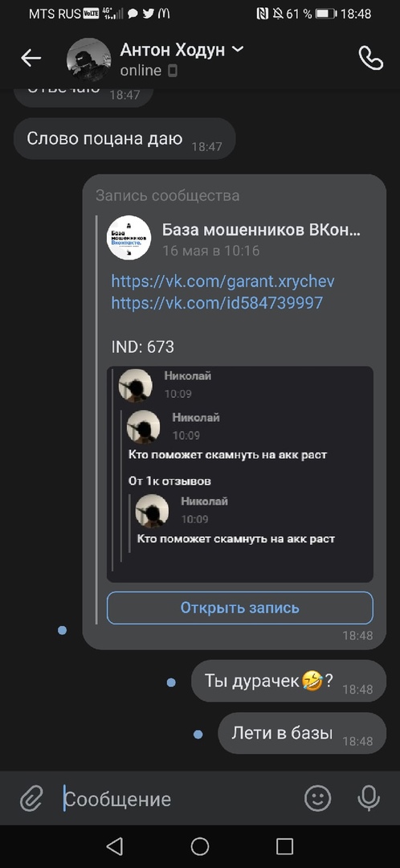The image size is (400, 868).
Task: Tap the back arrow icon
Action: click(31, 58)
